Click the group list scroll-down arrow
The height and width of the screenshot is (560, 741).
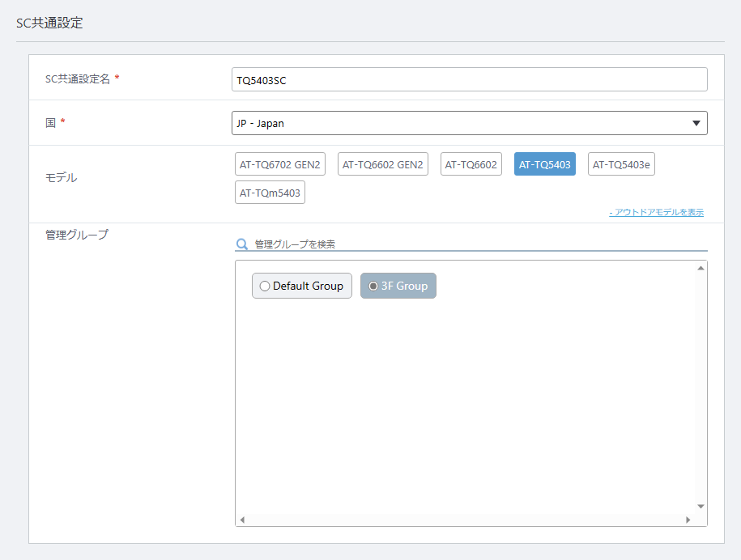(x=701, y=506)
